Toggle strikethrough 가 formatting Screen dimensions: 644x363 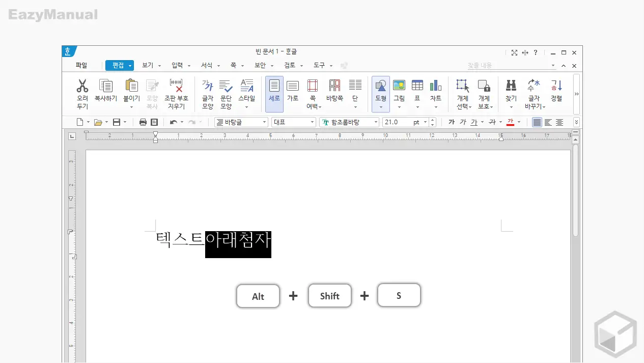point(492,122)
